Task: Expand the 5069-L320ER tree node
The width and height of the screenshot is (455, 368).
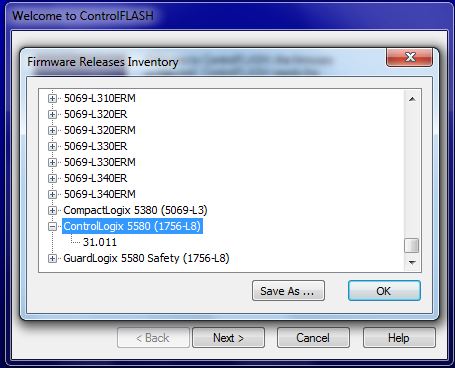Action: [52, 114]
